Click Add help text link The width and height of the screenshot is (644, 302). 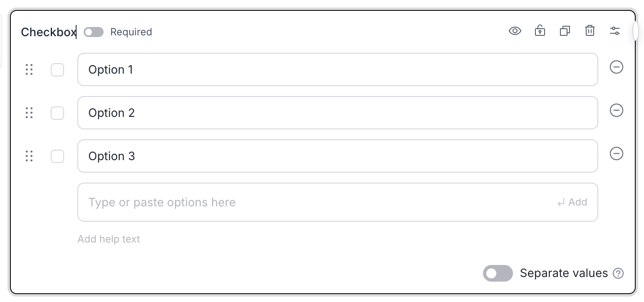(x=109, y=239)
